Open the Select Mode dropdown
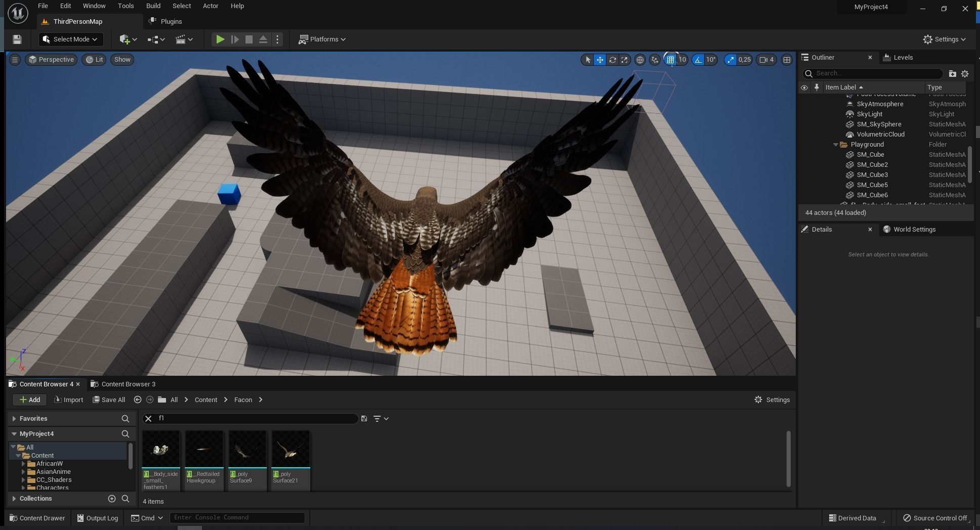Screen dimensions: 980x530 coord(71,39)
